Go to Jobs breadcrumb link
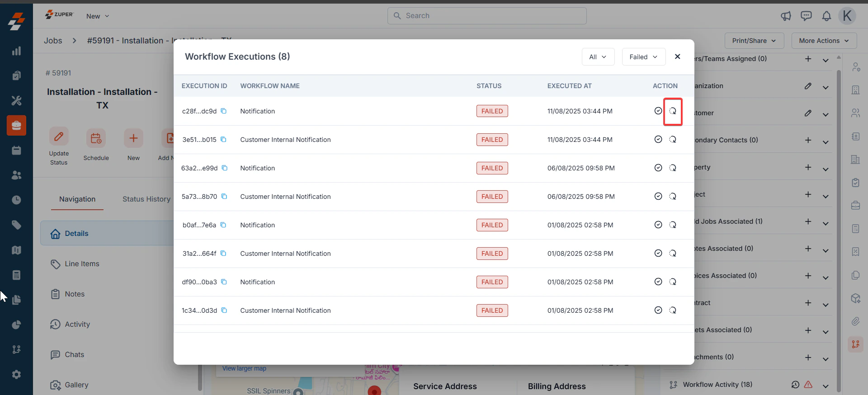Image resolution: width=868 pixels, height=395 pixels. click(x=53, y=41)
